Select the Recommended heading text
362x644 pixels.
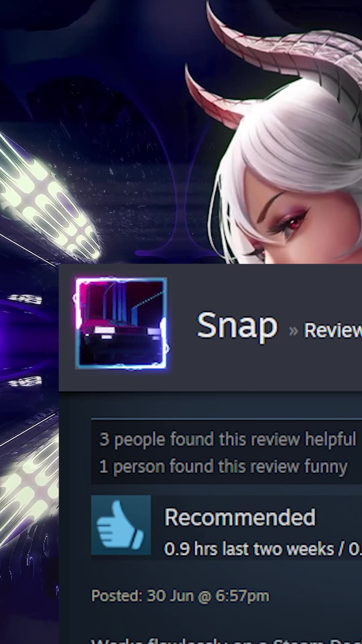[240, 517]
